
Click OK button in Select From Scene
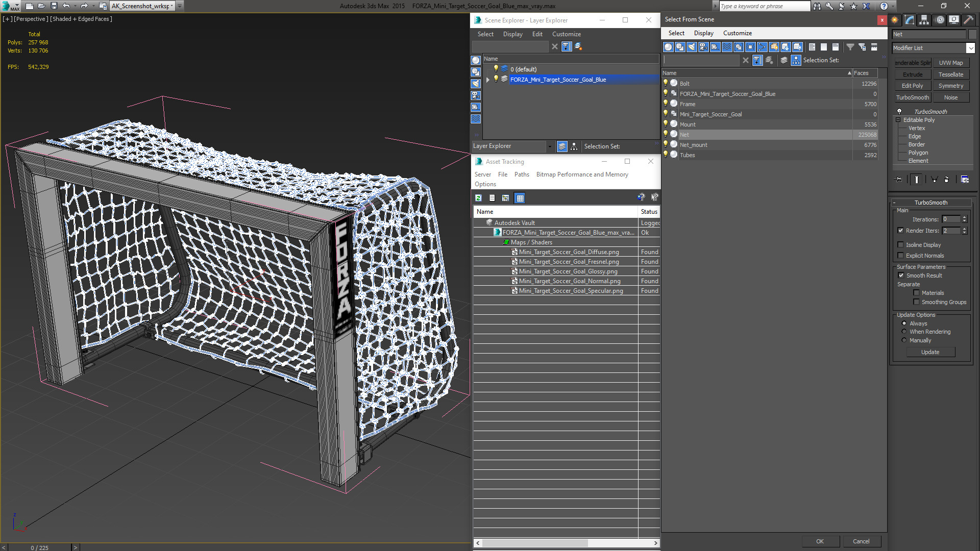pyautogui.click(x=820, y=541)
